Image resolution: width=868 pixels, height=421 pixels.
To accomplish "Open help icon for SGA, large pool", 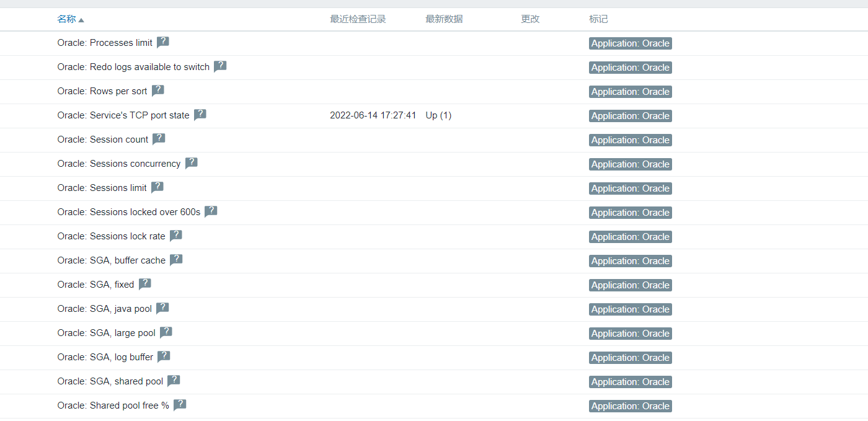I will click(x=166, y=332).
